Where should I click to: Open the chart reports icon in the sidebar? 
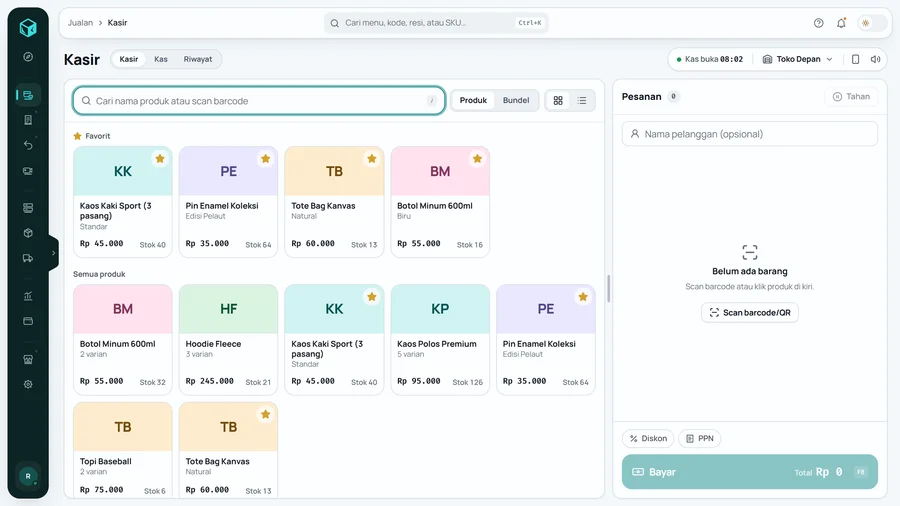(x=28, y=296)
